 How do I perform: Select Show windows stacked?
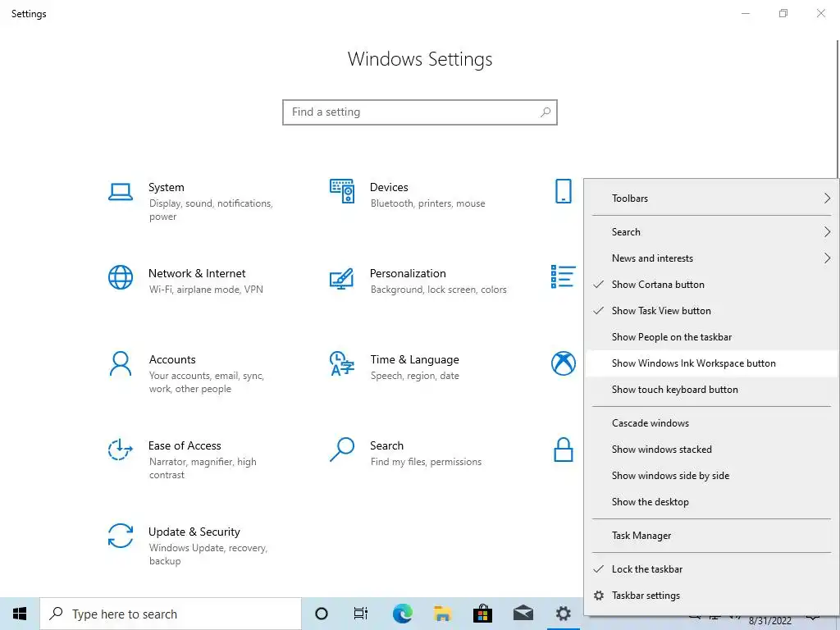pos(711,450)
